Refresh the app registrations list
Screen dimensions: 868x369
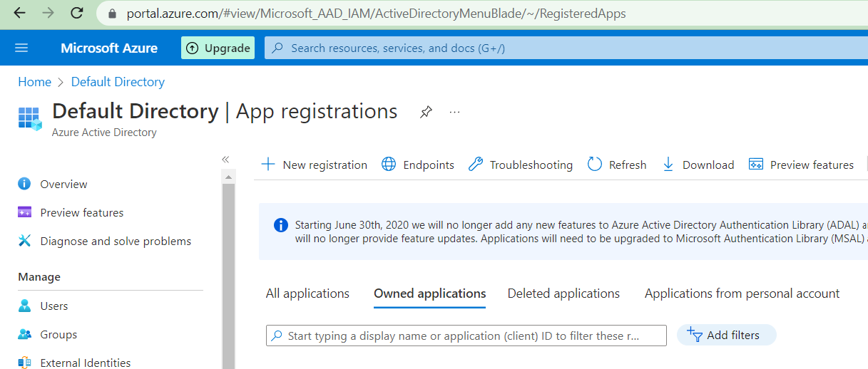(617, 165)
